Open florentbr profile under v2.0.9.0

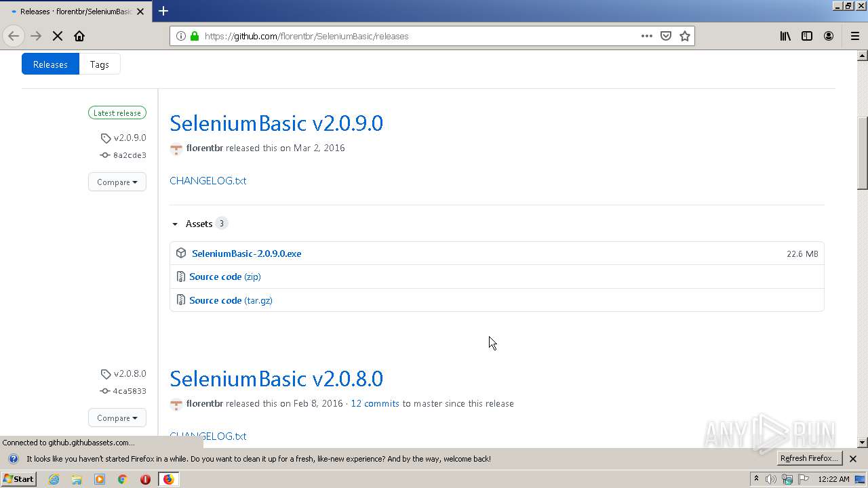tap(205, 148)
